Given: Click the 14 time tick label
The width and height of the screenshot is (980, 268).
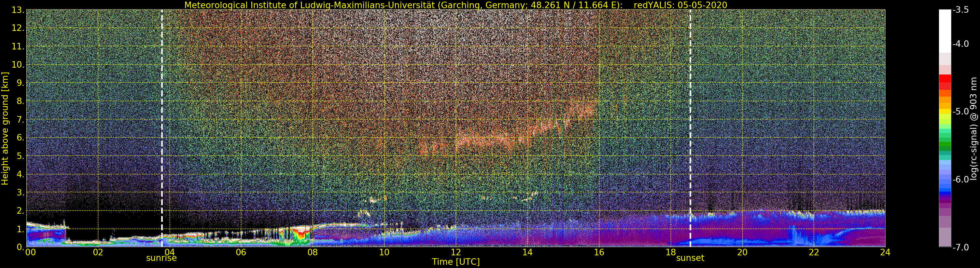Looking at the screenshot, I should [527, 252].
